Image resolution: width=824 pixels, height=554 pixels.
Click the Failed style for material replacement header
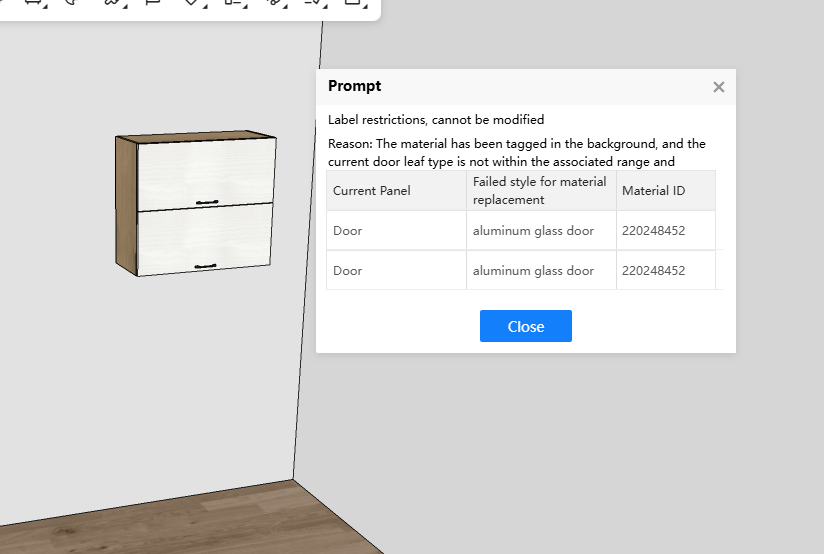pos(540,191)
